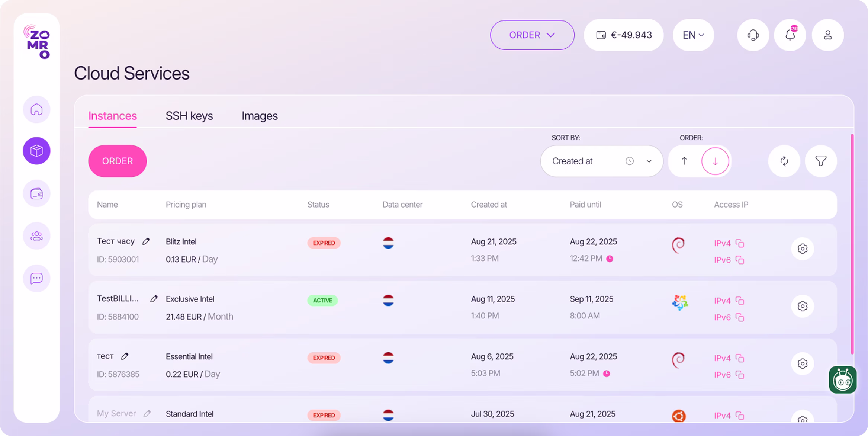Open the filter funnel button
Image resolution: width=868 pixels, height=436 pixels.
click(x=821, y=161)
